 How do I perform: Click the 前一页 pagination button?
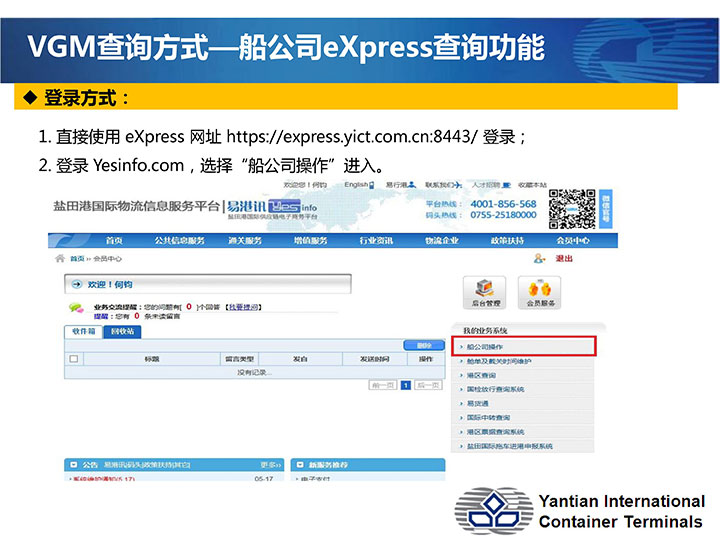point(382,385)
